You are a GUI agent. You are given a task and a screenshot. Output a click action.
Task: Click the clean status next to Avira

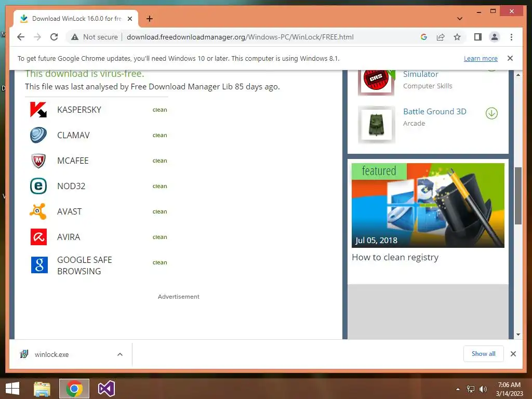tap(160, 237)
